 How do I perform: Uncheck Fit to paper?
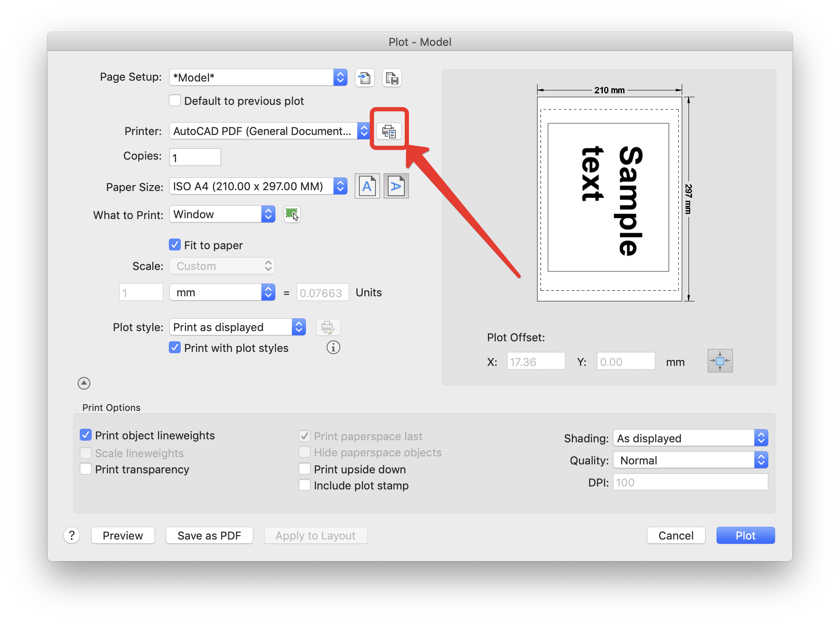(175, 245)
